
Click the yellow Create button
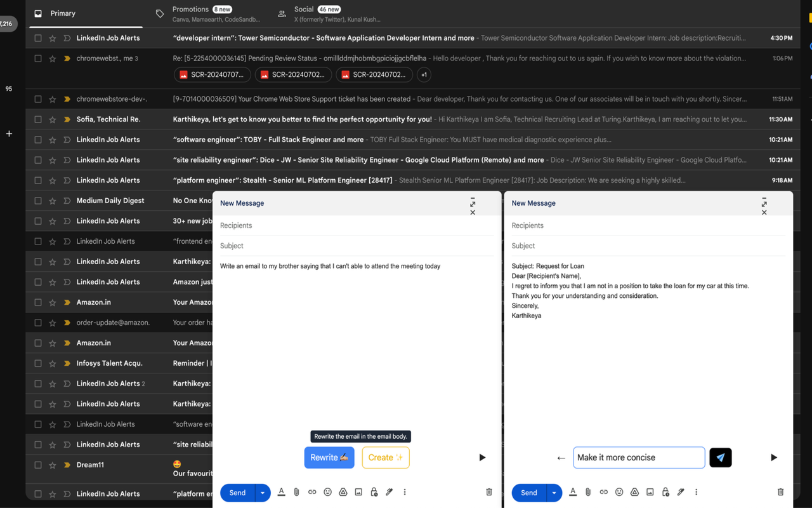point(385,457)
